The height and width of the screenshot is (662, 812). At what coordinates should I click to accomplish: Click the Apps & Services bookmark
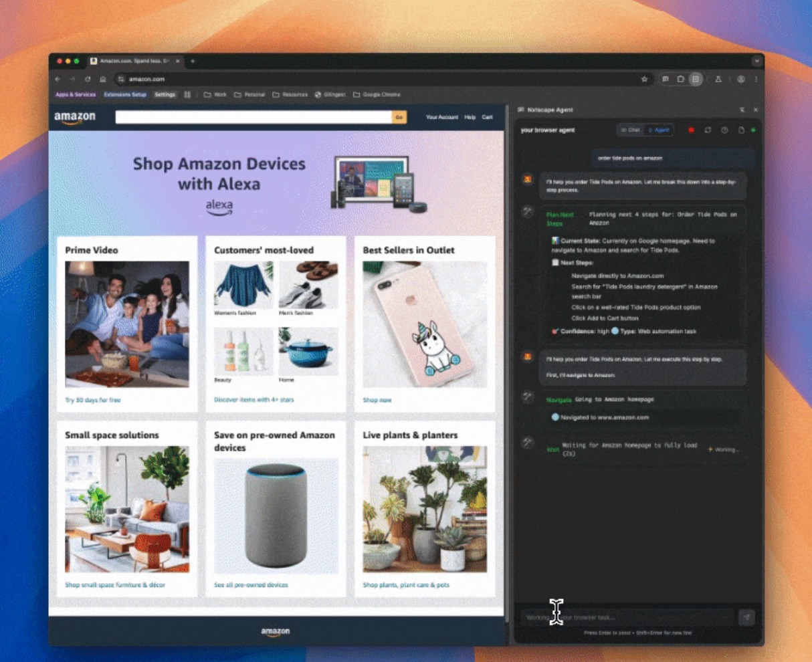tap(76, 94)
